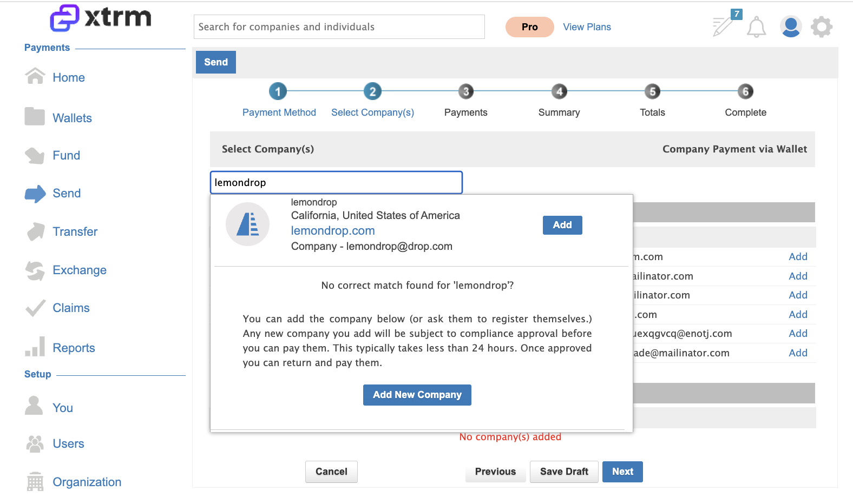853x504 pixels.
Task: Select the Fund icon in sidebar
Action: click(x=35, y=155)
